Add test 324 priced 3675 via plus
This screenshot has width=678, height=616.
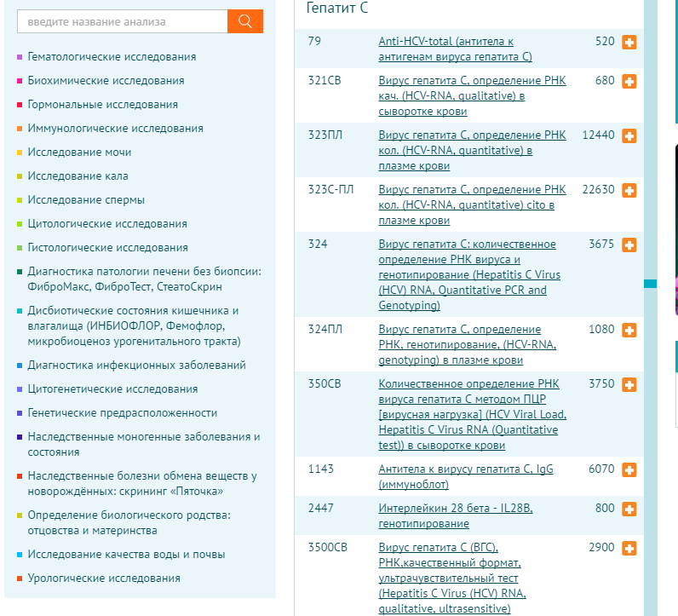tap(629, 245)
